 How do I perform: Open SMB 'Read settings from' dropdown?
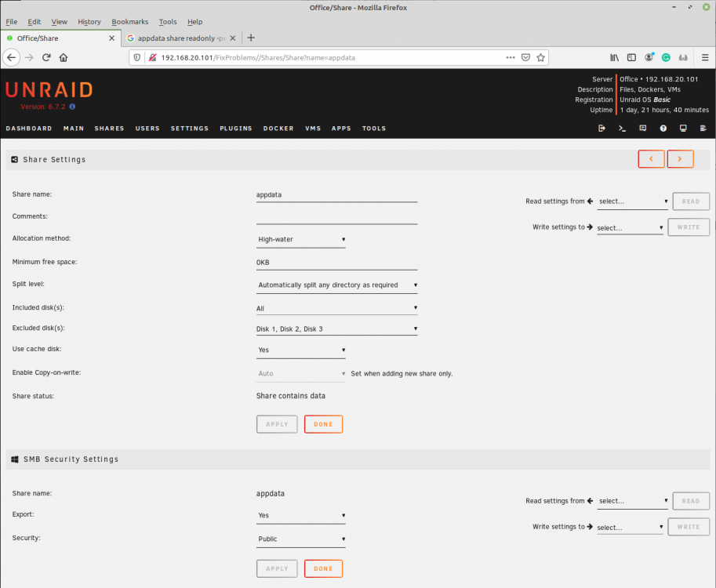coord(632,501)
